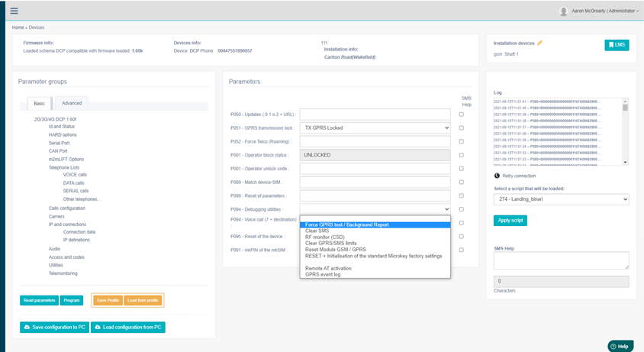Click the Save Profile button
The height and width of the screenshot is (352, 644).
[x=108, y=300]
